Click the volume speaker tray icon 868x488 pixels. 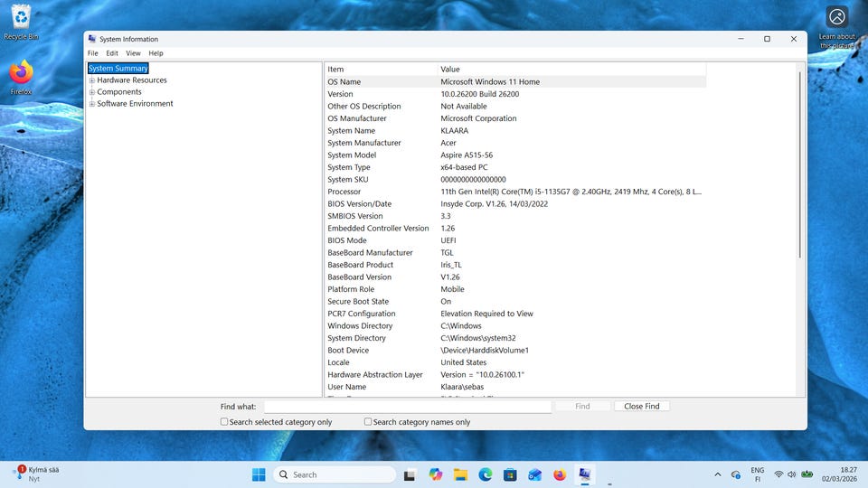coord(792,474)
